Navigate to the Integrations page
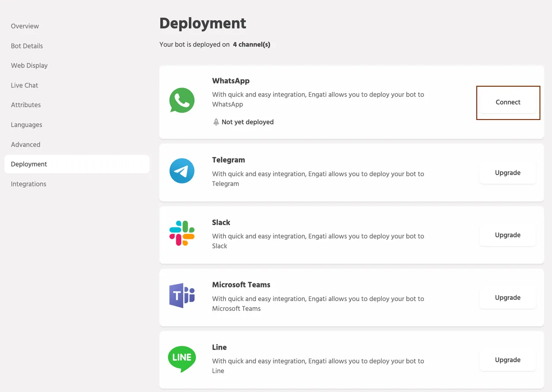The width and height of the screenshot is (552, 392). pyautogui.click(x=28, y=184)
